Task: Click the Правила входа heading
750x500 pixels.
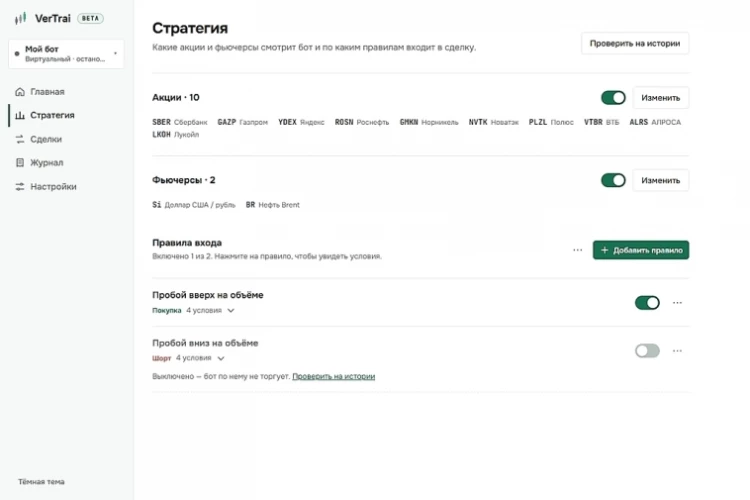Action: (187, 243)
